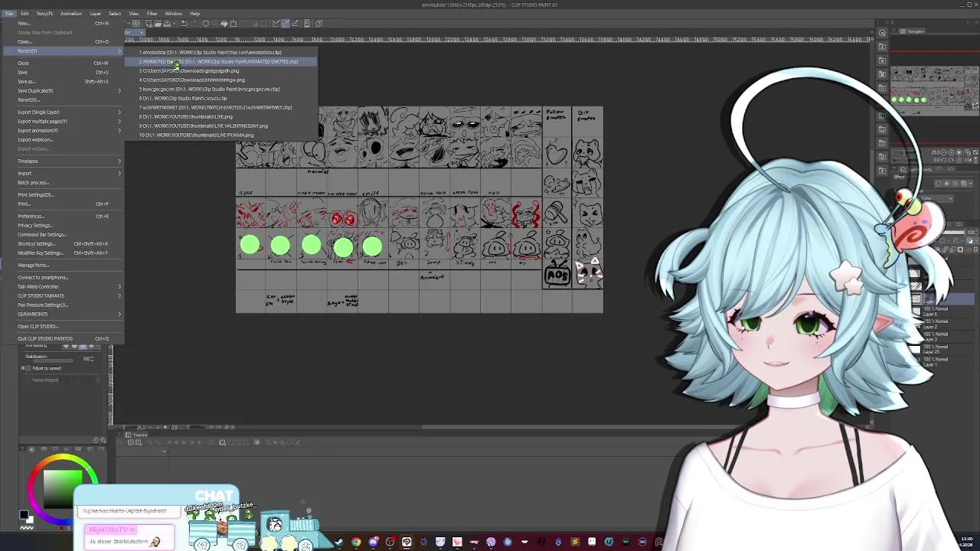
Task: Open recent file 1 emotesliste
Action: pyautogui.click(x=220, y=52)
